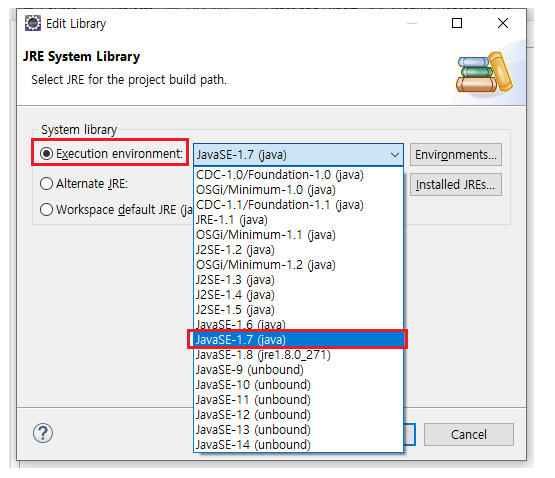The width and height of the screenshot is (555, 478).
Task: Click the help question mark icon
Action: point(43,433)
